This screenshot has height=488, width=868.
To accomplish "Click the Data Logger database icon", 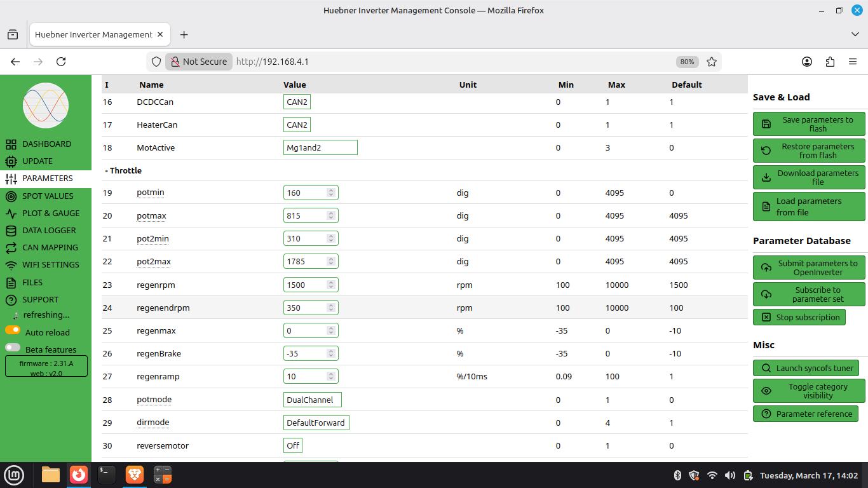I will [11, 231].
